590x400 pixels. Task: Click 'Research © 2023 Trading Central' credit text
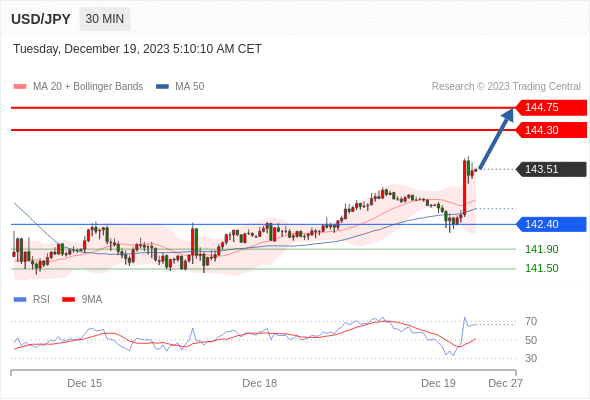coord(506,87)
